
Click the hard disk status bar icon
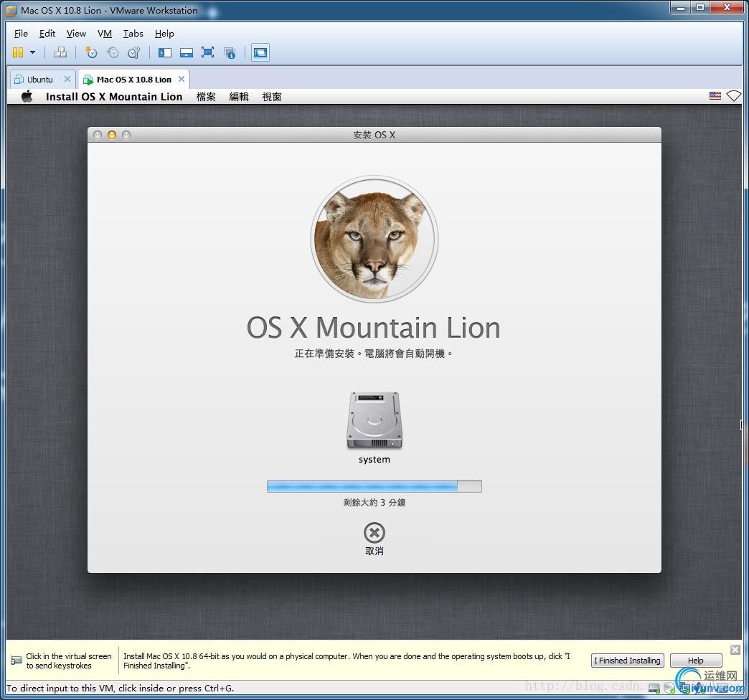pyautogui.click(x=654, y=688)
